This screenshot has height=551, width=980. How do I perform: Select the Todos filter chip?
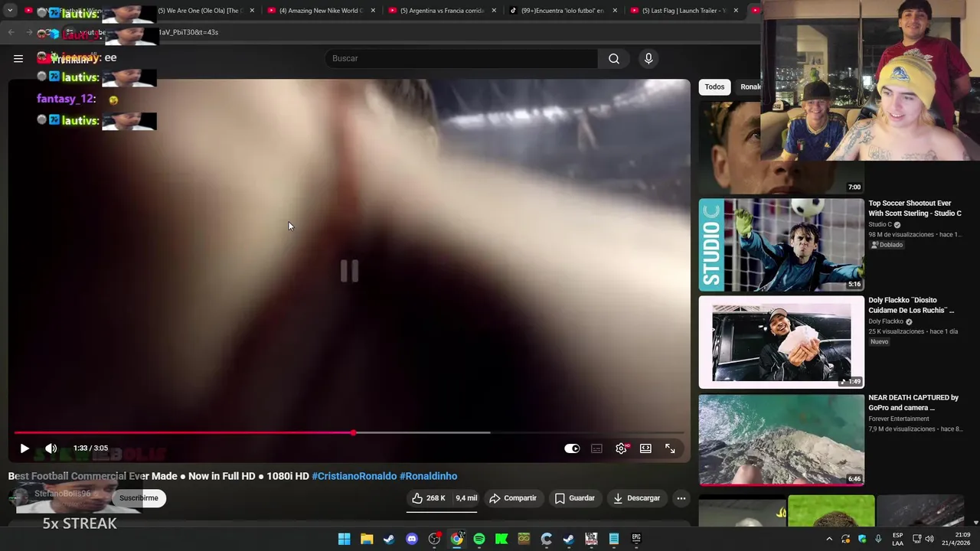tap(714, 86)
